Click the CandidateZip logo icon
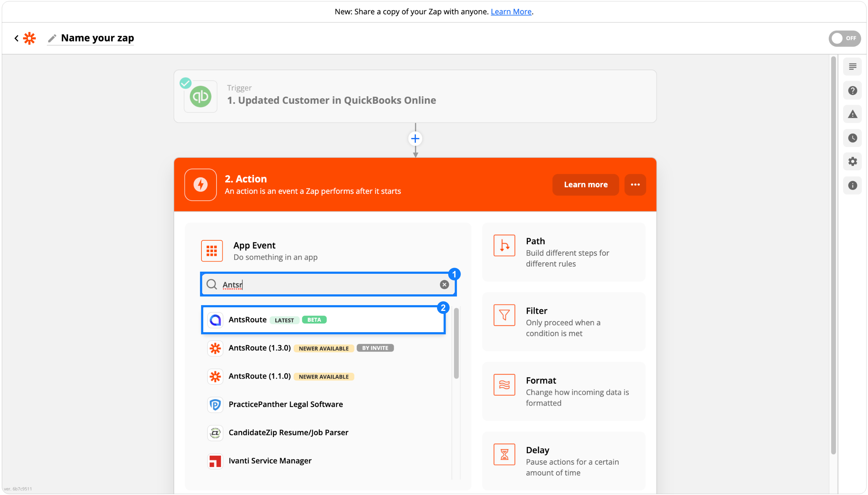This screenshot has height=495, width=868. click(215, 433)
